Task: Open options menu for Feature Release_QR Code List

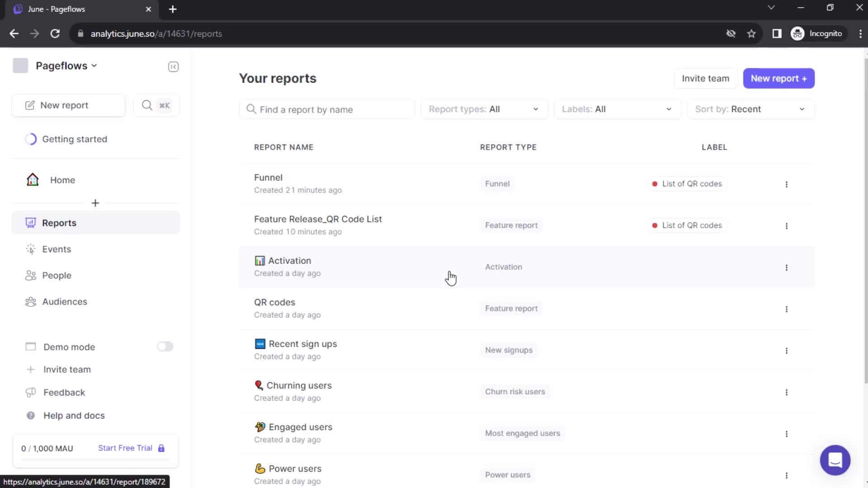Action: point(786,226)
